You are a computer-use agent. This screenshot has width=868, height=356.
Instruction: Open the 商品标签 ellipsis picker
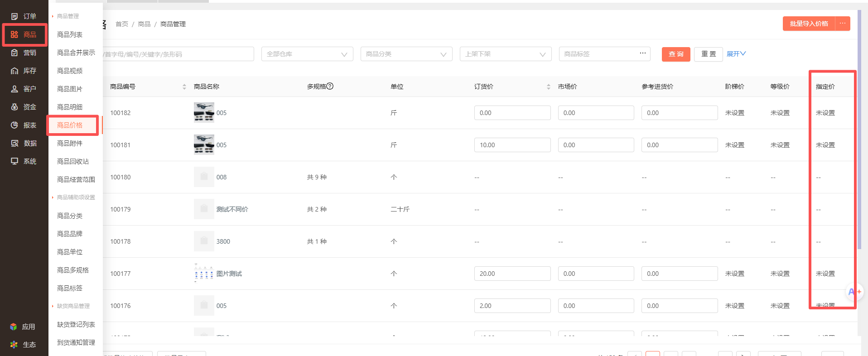pyautogui.click(x=642, y=53)
